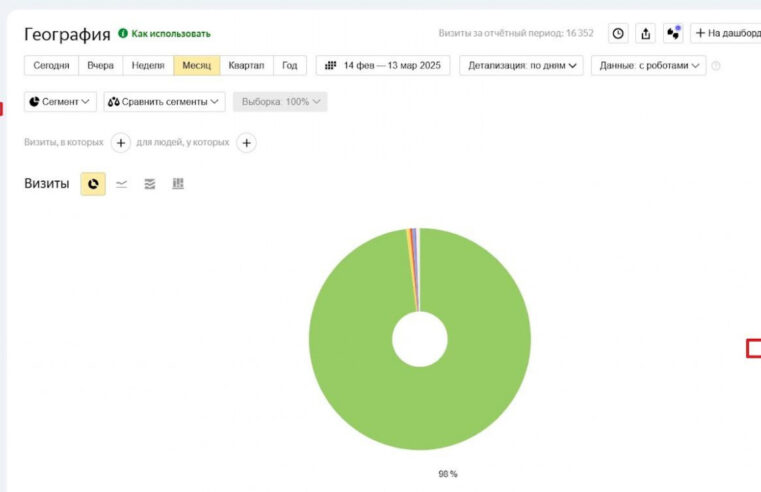Select the Год period tab
The image size is (761, 492).
click(290, 66)
